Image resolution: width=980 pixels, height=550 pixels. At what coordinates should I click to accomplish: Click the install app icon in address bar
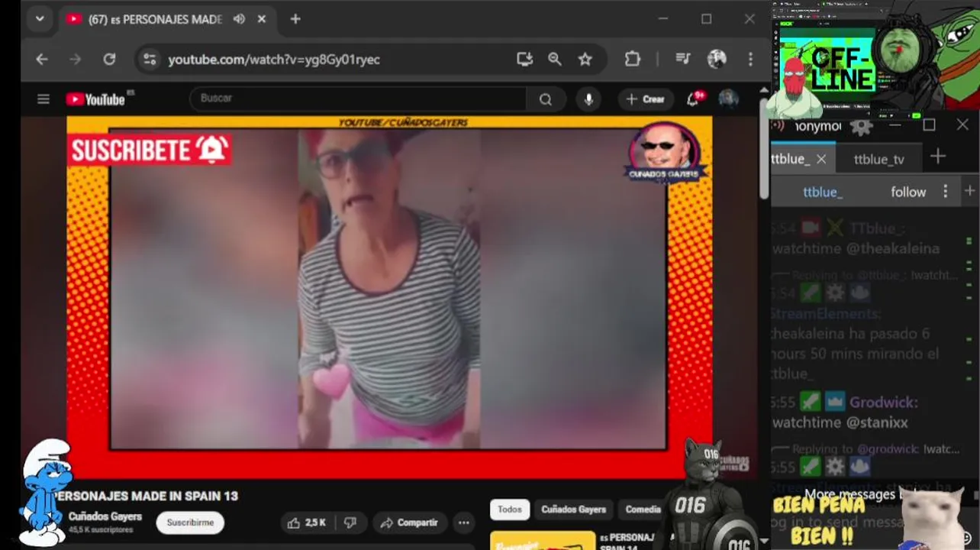524,59
